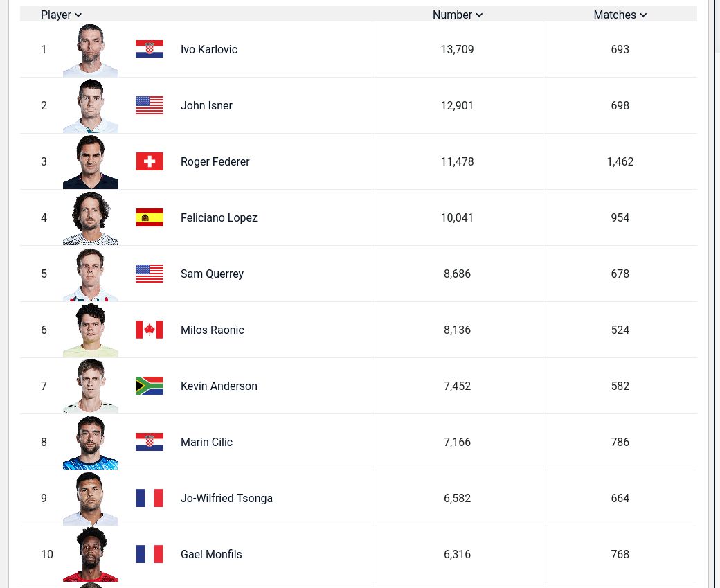Expand the Player column sort chevron

[x=78, y=15]
